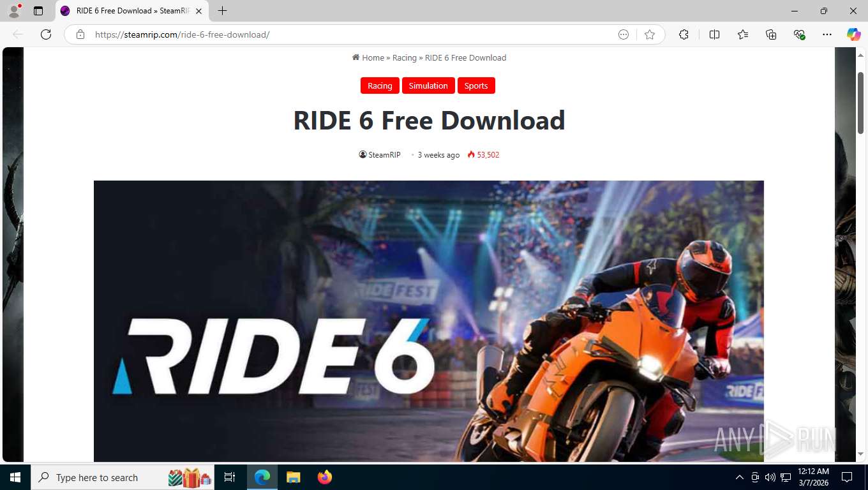
Task: Click the gift search highlight icon
Action: [x=190, y=477]
